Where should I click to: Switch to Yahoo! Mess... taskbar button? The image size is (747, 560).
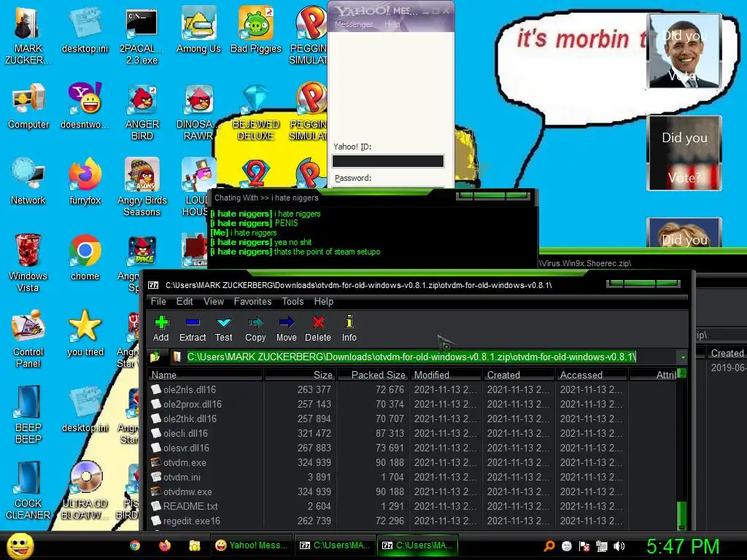(x=251, y=545)
